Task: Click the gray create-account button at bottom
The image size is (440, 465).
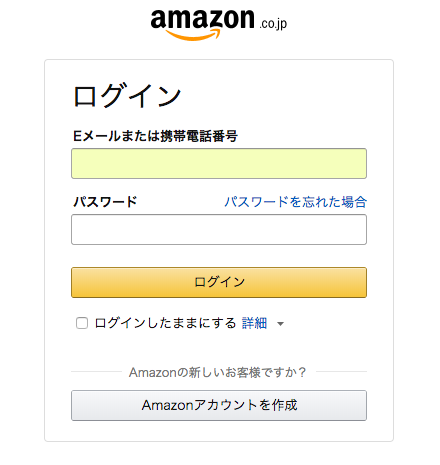Action: click(x=219, y=405)
